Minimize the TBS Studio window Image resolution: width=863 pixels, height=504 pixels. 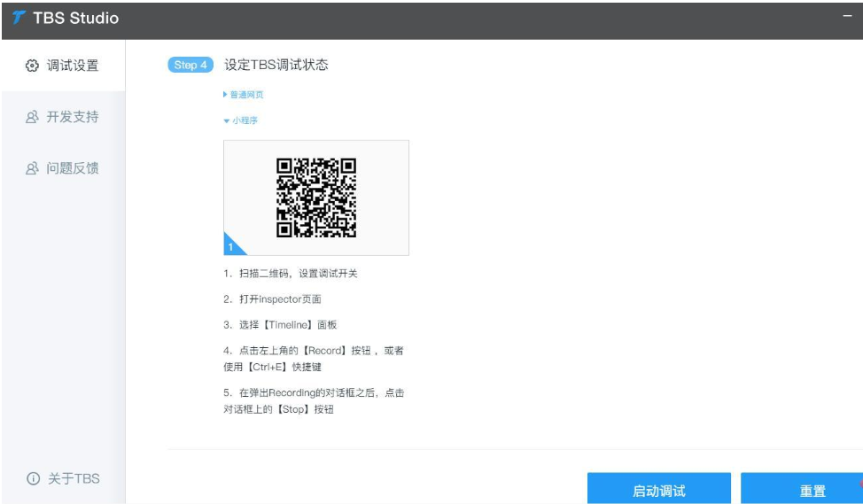pos(848,16)
